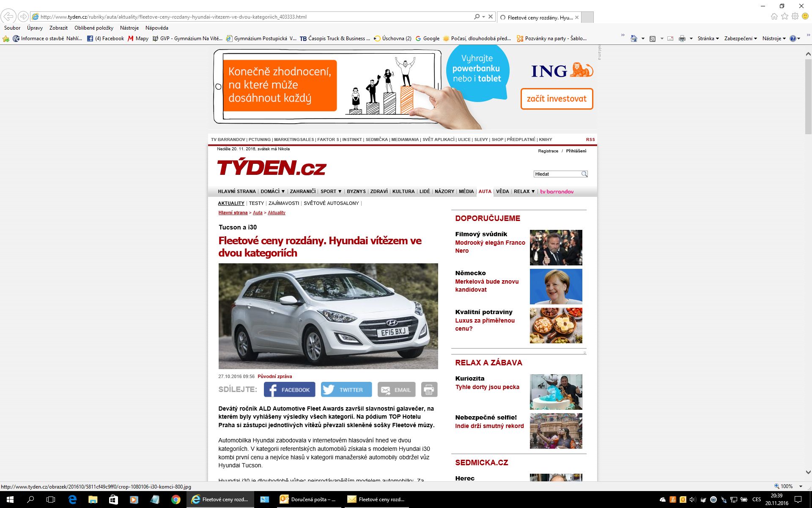
Task: Click the article print icon next to EMAIL
Action: [x=429, y=389]
